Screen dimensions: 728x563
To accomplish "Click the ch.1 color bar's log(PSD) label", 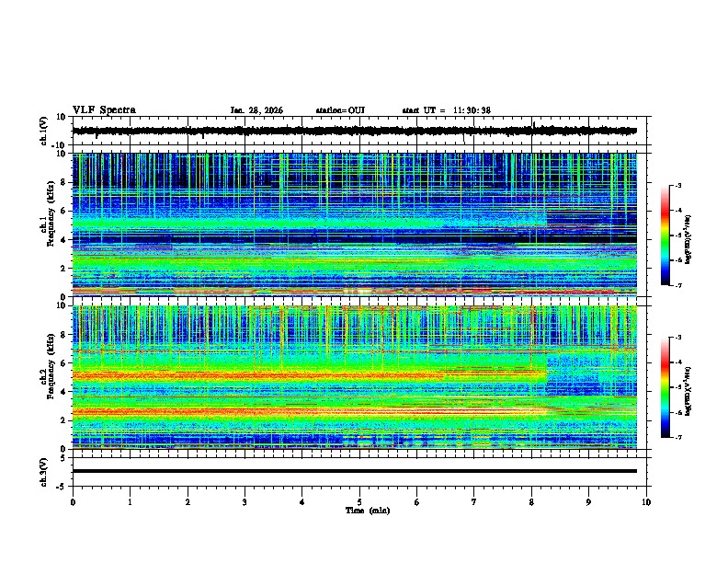I will pyautogui.click(x=688, y=239).
